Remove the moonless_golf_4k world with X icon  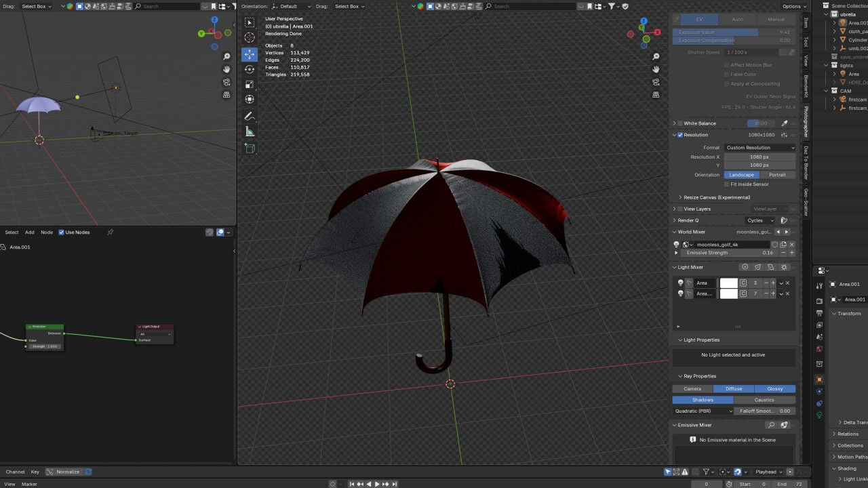click(x=791, y=245)
